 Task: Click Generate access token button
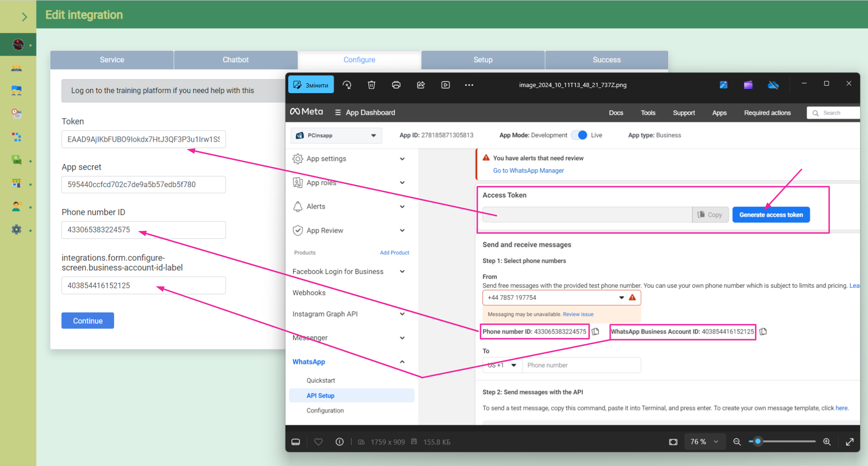(771, 215)
